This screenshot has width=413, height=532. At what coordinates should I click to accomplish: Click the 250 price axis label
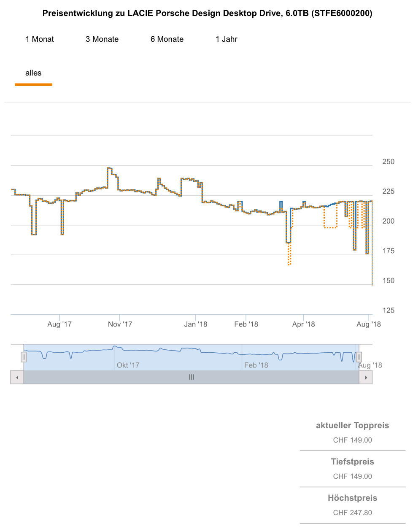click(x=388, y=162)
